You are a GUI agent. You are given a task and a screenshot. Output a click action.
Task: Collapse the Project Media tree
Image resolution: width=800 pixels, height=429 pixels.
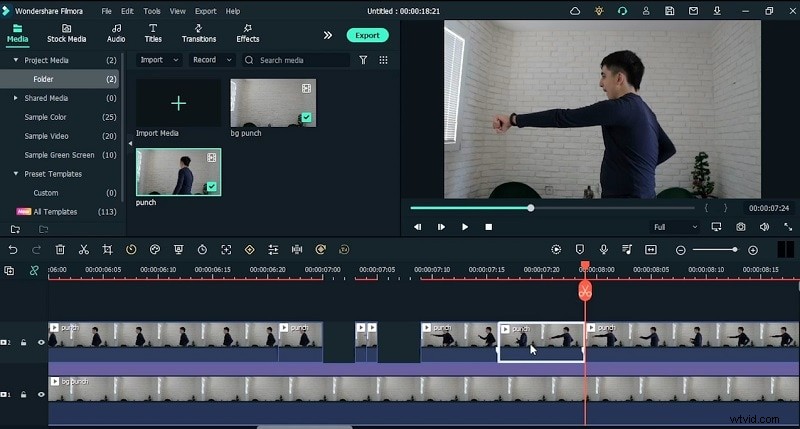coord(16,60)
